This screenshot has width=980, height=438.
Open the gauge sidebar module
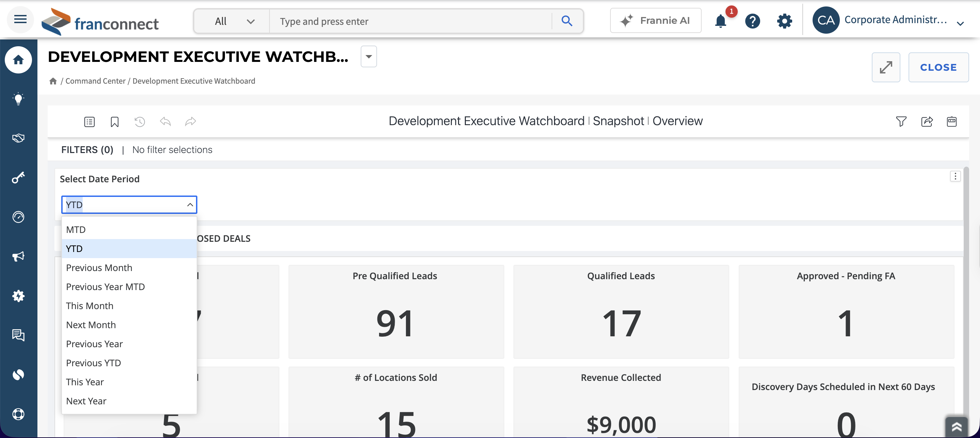pos(18,217)
